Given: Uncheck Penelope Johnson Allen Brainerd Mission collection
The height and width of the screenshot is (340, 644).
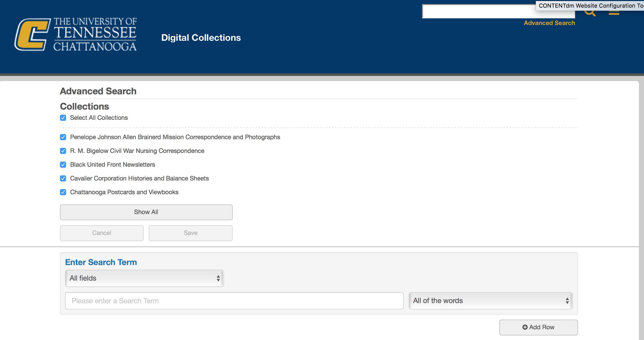Looking at the screenshot, I should 63,137.
